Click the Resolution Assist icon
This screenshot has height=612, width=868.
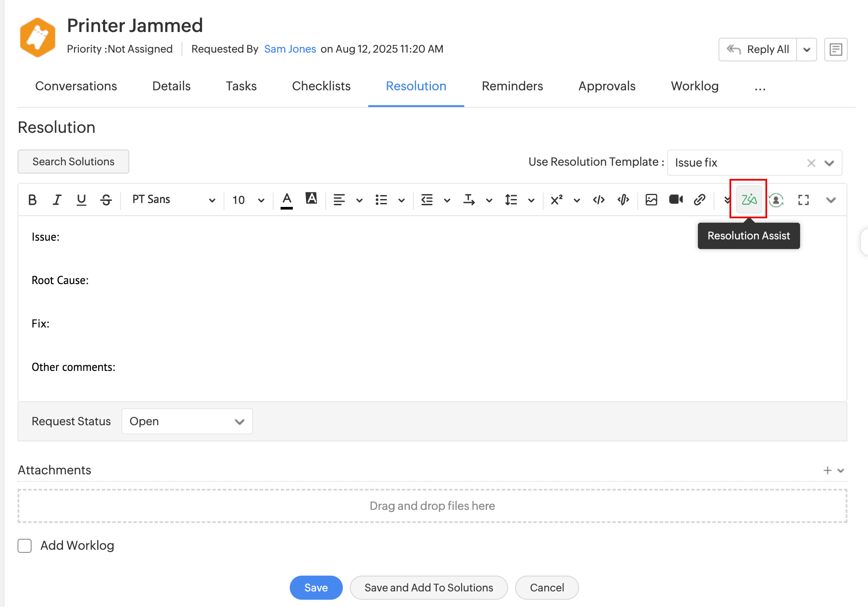pos(749,200)
